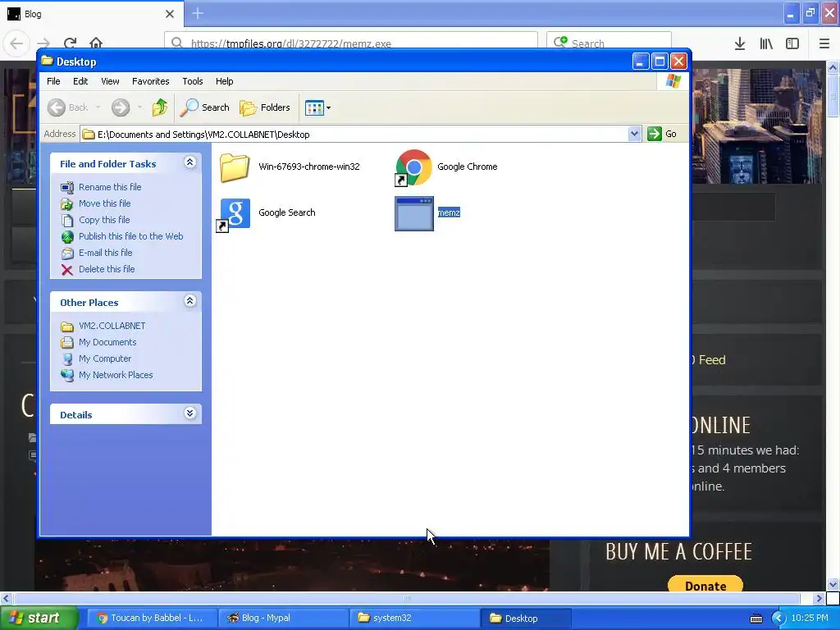
Task: Select the Google Search shortcut icon
Action: [x=235, y=214]
